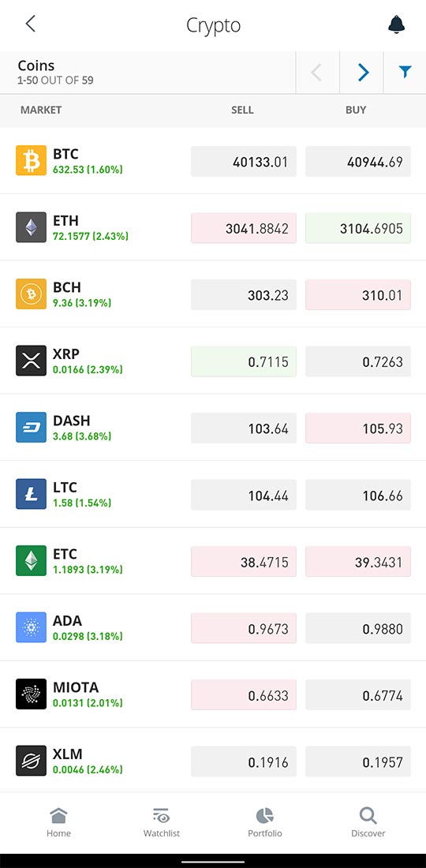Tap the notification bell icon

pos(396,24)
